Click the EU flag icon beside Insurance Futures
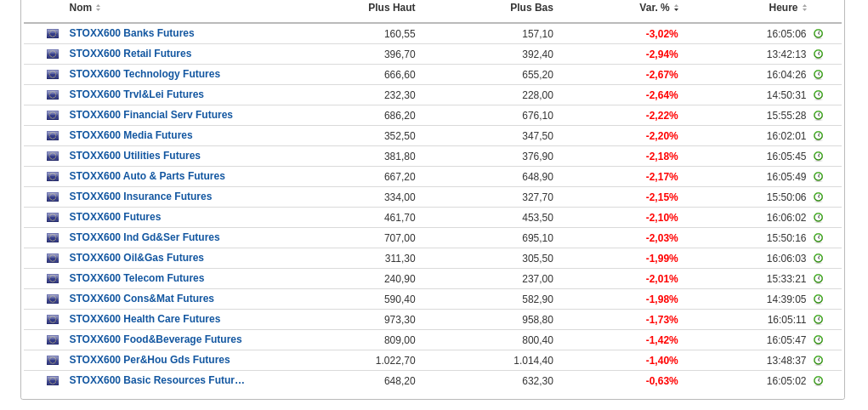 point(53,197)
